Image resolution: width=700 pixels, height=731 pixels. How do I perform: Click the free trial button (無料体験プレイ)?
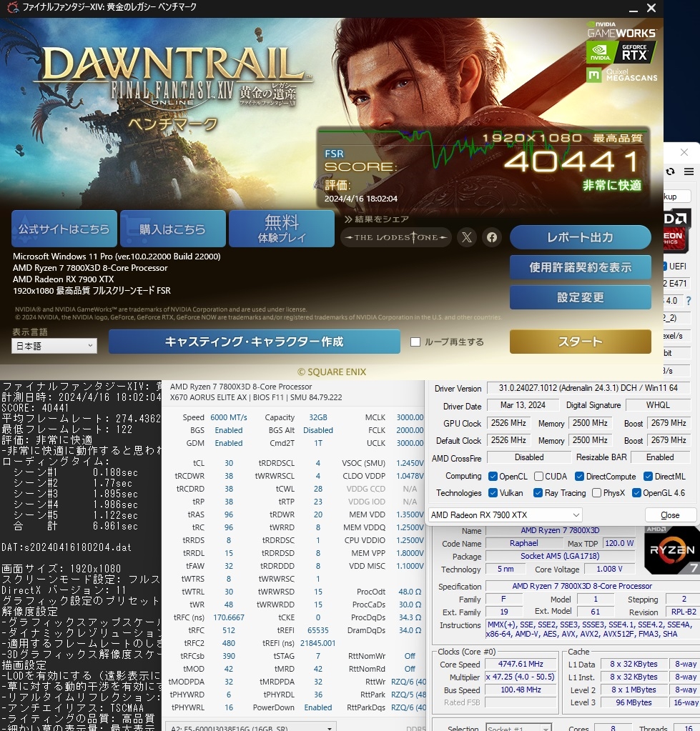pos(282,229)
